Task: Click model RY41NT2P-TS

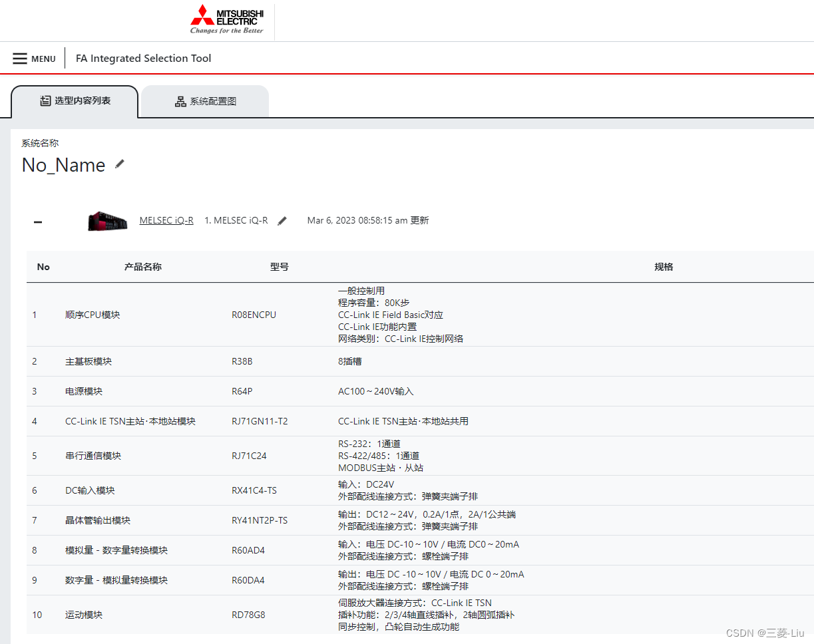Action: (x=260, y=520)
